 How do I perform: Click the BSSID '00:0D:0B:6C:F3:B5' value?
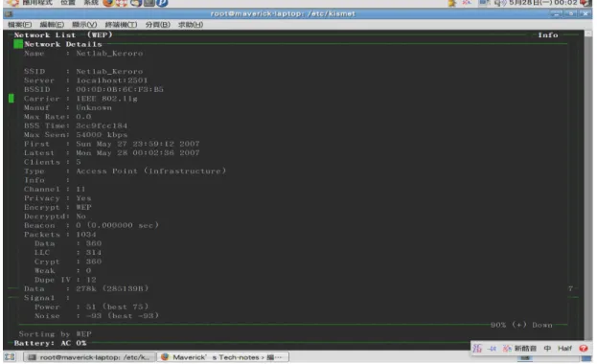pyautogui.click(x=120, y=89)
